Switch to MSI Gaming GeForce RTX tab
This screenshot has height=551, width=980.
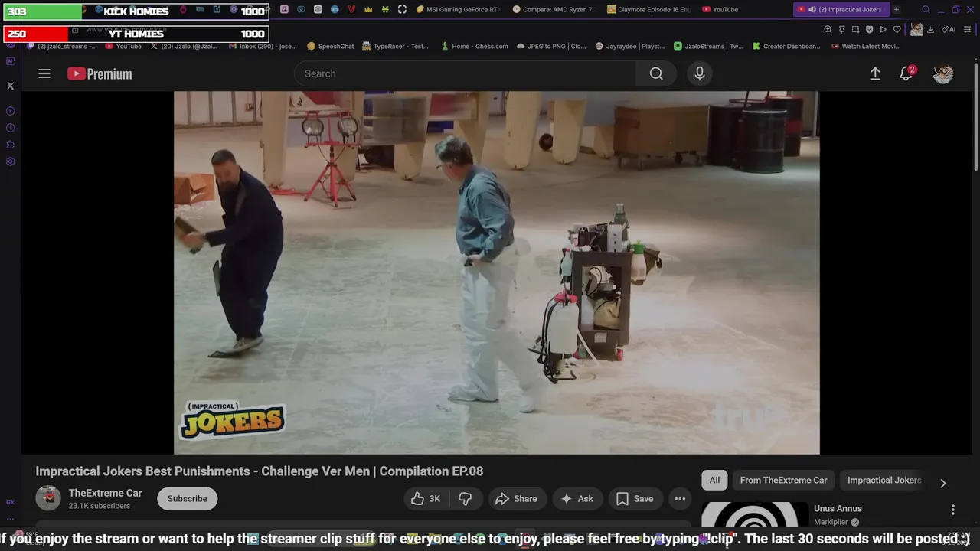pyautogui.click(x=458, y=9)
